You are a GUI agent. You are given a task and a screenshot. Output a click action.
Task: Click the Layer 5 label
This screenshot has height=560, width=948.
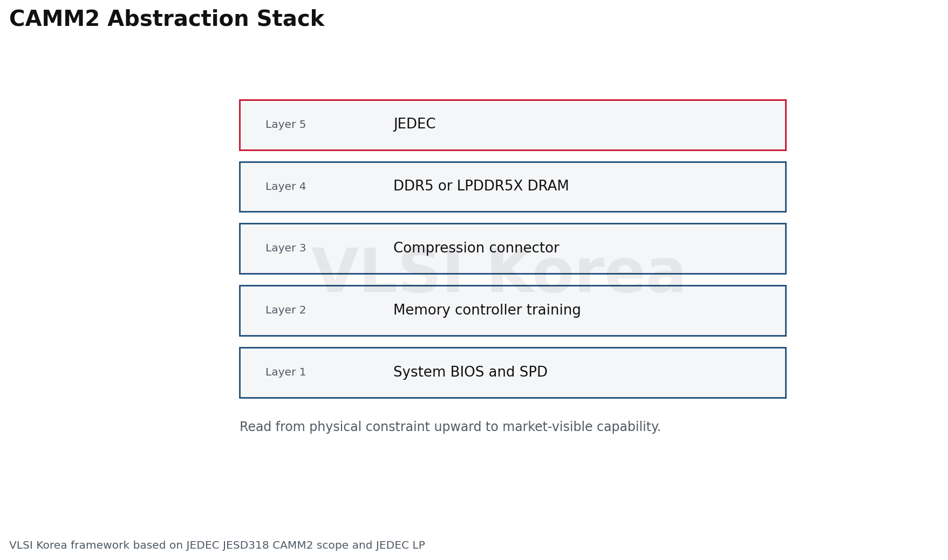tap(285, 125)
